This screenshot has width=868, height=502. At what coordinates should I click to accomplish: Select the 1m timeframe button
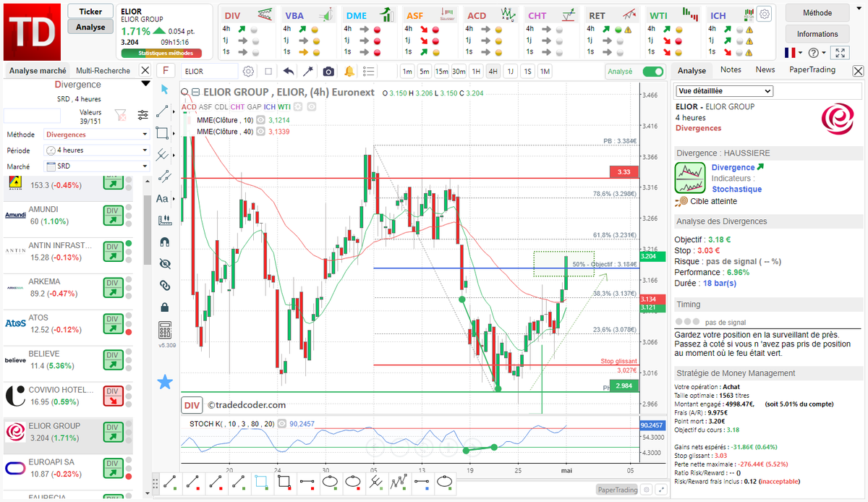tap(407, 71)
